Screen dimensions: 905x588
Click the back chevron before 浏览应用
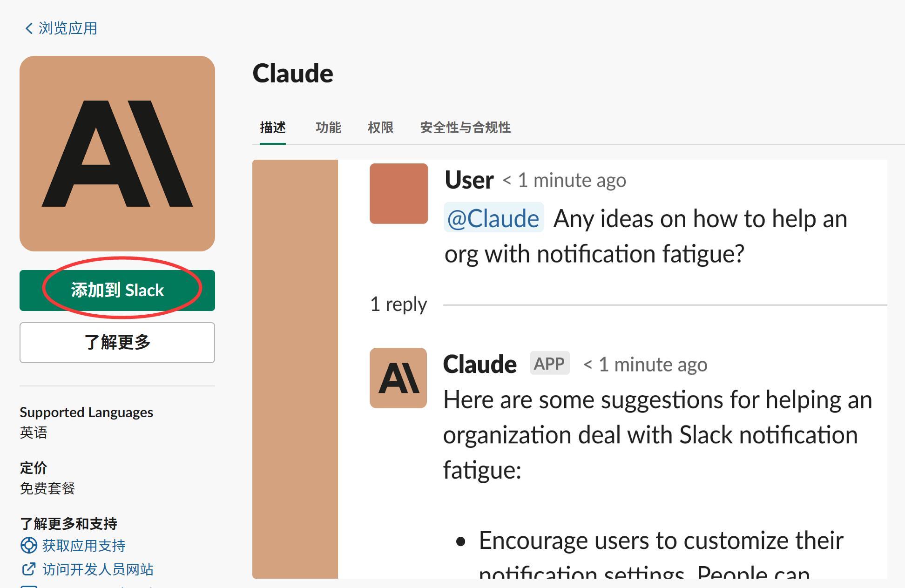click(29, 28)
